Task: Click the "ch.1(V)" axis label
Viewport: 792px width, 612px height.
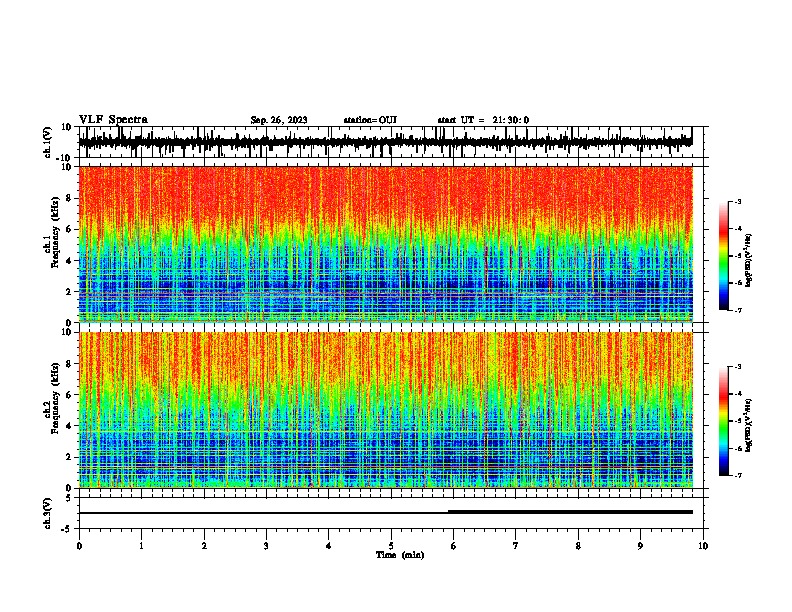Action: pos(48,142)
